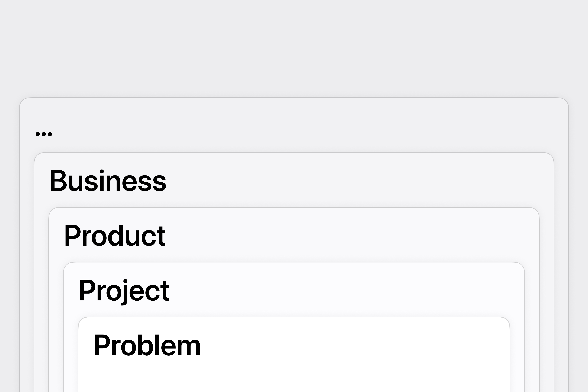Click the capital B in Business

click(58, 181)
